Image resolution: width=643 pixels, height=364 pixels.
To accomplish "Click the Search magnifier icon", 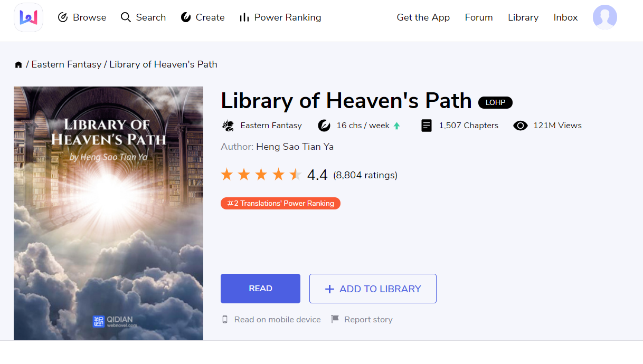I will pyautogui.click(x=126, y=17).
